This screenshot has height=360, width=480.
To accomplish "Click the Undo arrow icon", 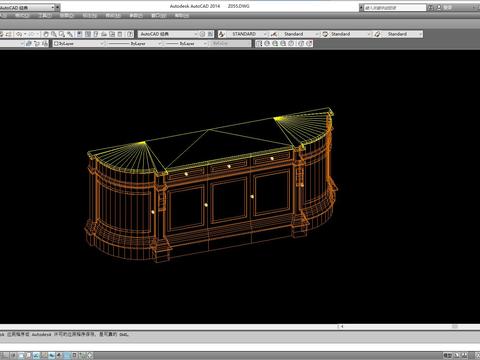I will (x=19, y=34).
